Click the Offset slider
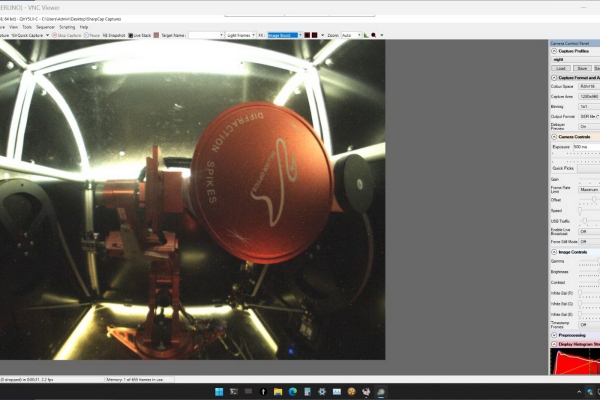 point(589,200)
